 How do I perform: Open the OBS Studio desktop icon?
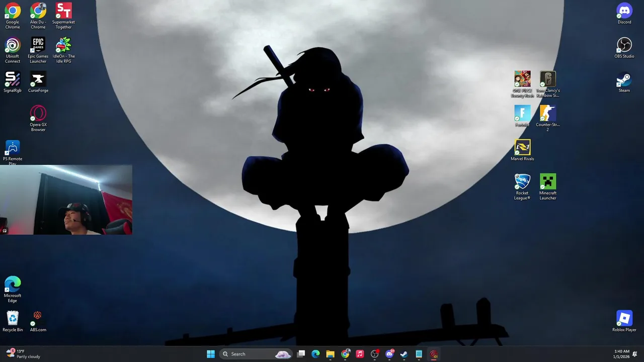pyautogui.click(x=624, y=48)
